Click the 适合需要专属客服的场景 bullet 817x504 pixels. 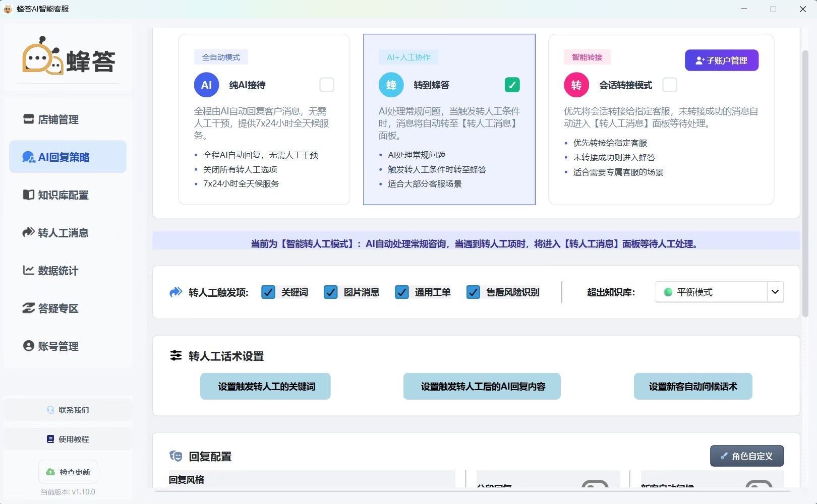tap(618, 172)
